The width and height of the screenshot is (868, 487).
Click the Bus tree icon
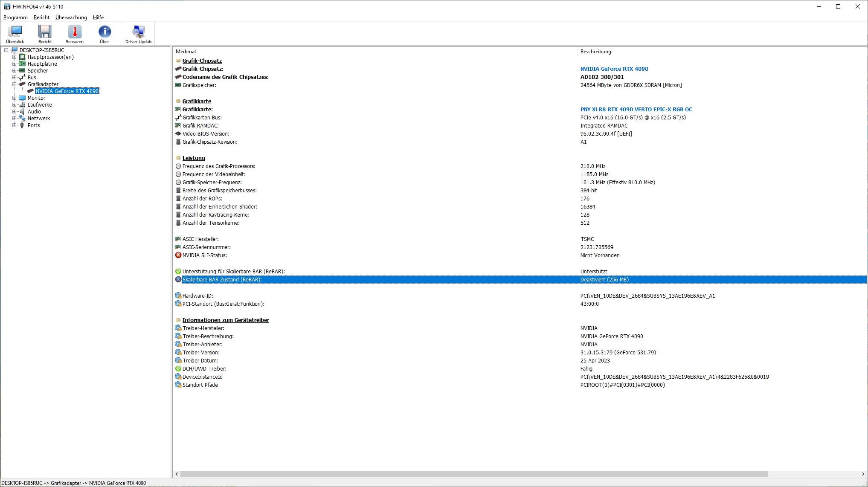click(x=22, y=78)
